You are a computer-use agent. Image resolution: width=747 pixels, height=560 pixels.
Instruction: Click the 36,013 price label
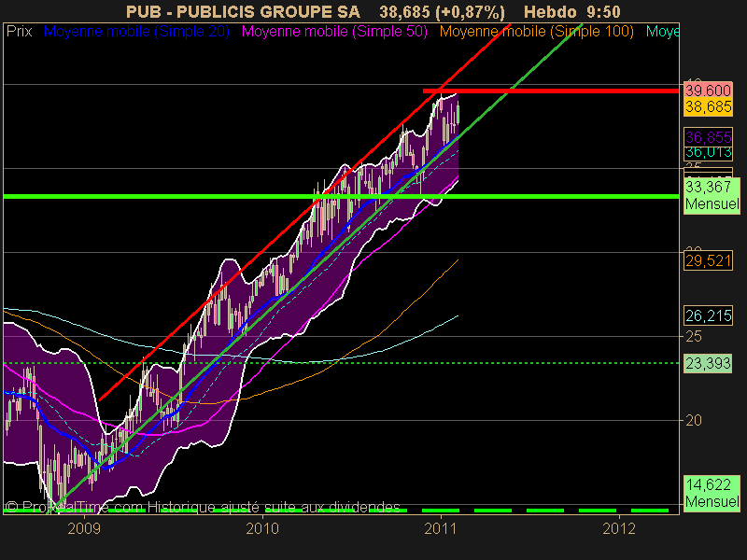click(708, 153)
